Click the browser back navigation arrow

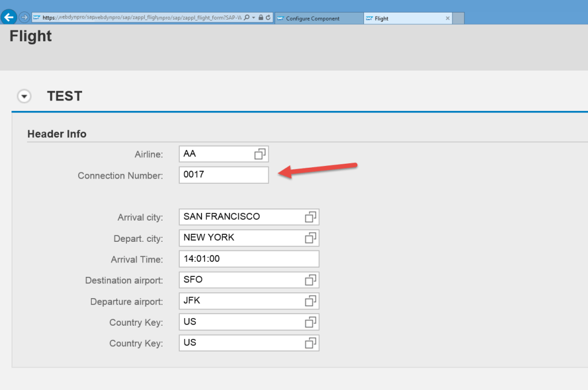8,17
